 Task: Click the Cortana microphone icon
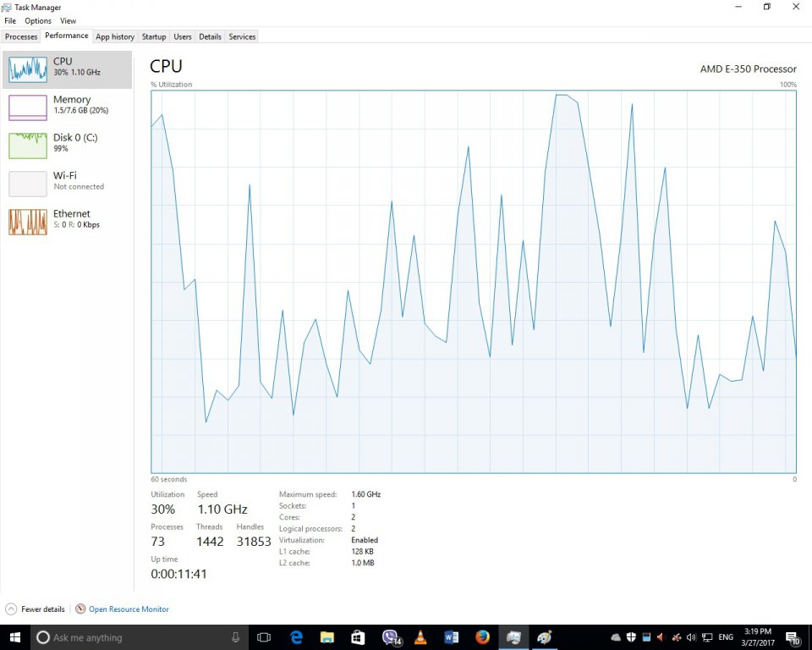click(x=236, y=637)
